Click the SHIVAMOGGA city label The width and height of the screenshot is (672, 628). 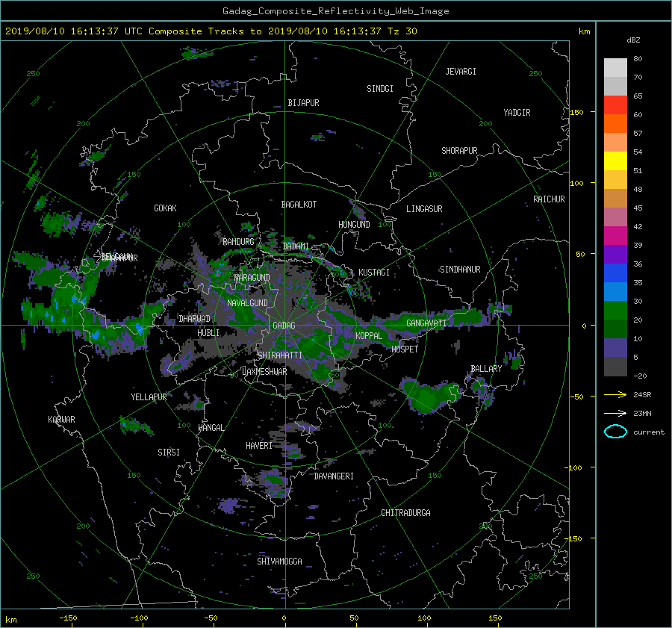coord(279,562)
